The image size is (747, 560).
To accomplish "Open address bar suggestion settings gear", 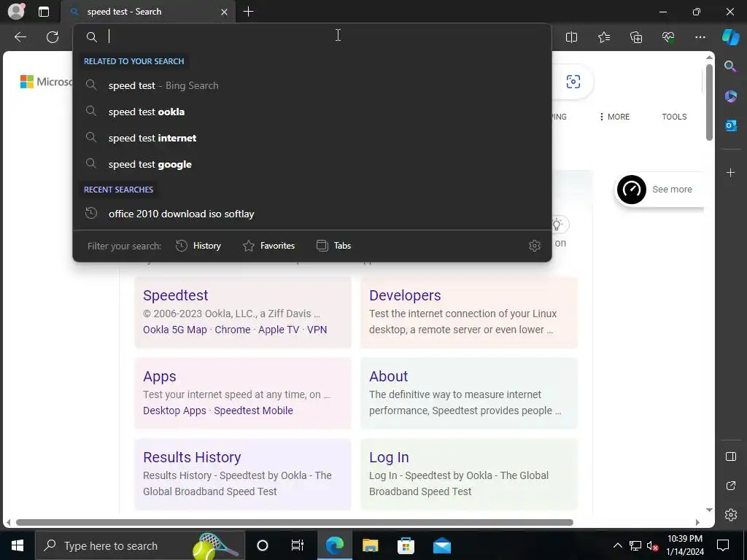I will click(535, 246).
